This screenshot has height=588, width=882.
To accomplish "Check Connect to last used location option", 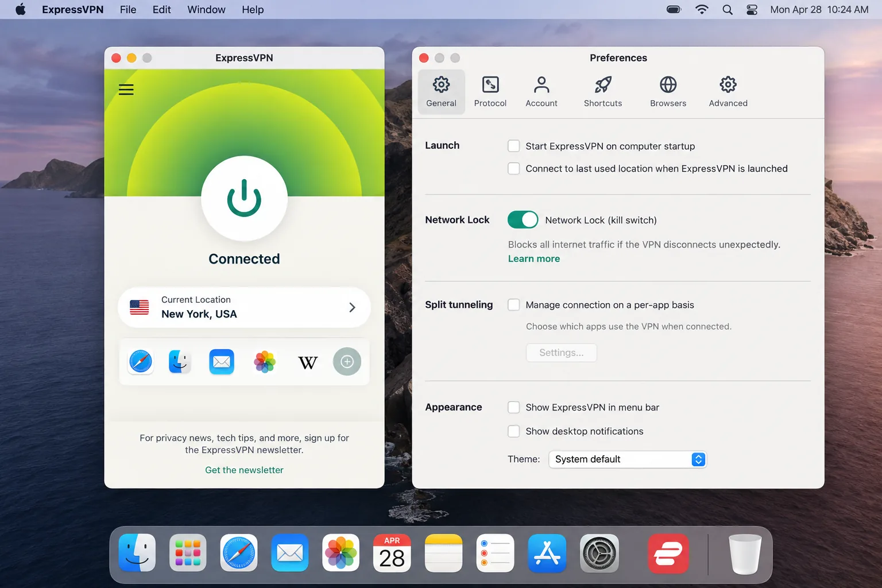I will coord(514,168).
